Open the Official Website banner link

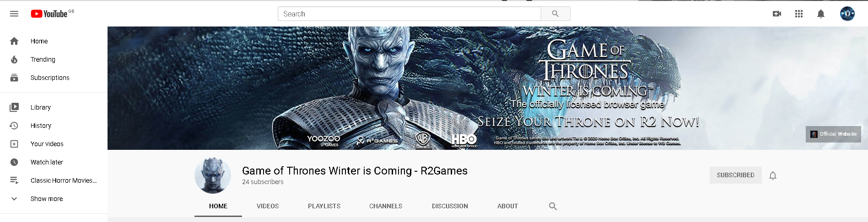pyautogui.click(x=833, y=134)
